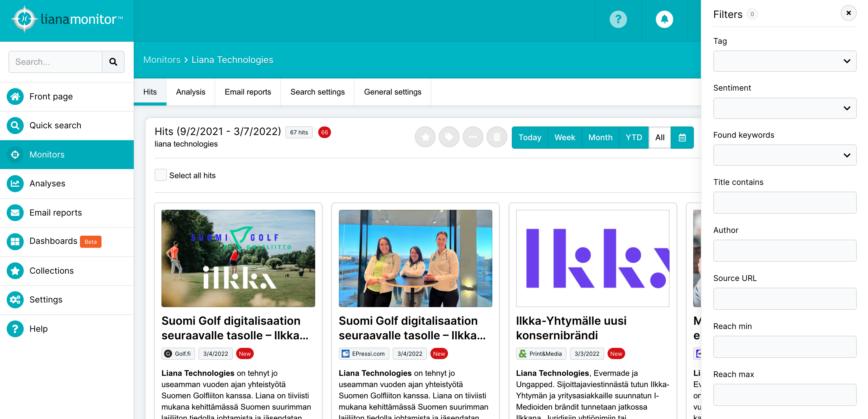The image size is (868, 419).
Task: Click Collections star icon
Action: [x=15, y=271]
